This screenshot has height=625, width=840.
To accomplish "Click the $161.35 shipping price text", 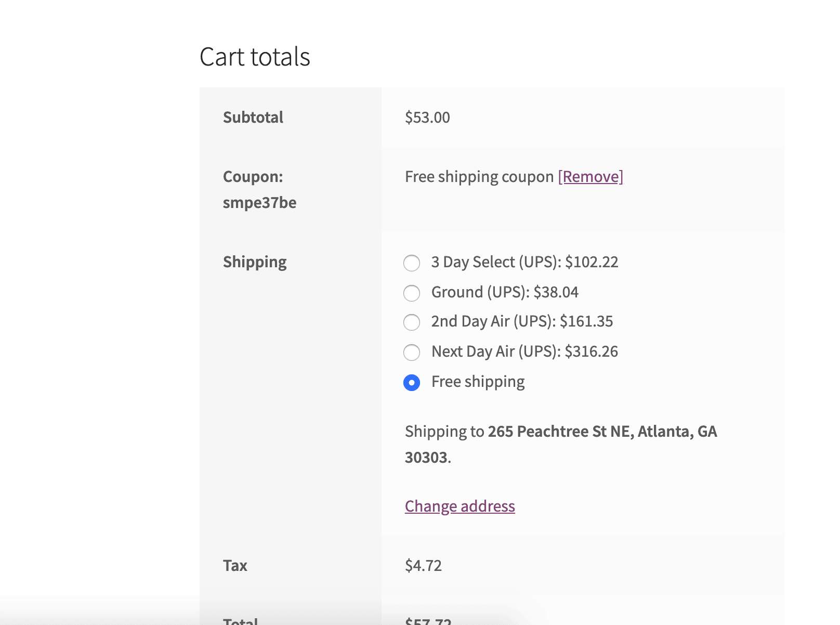I will pos(586,321).
